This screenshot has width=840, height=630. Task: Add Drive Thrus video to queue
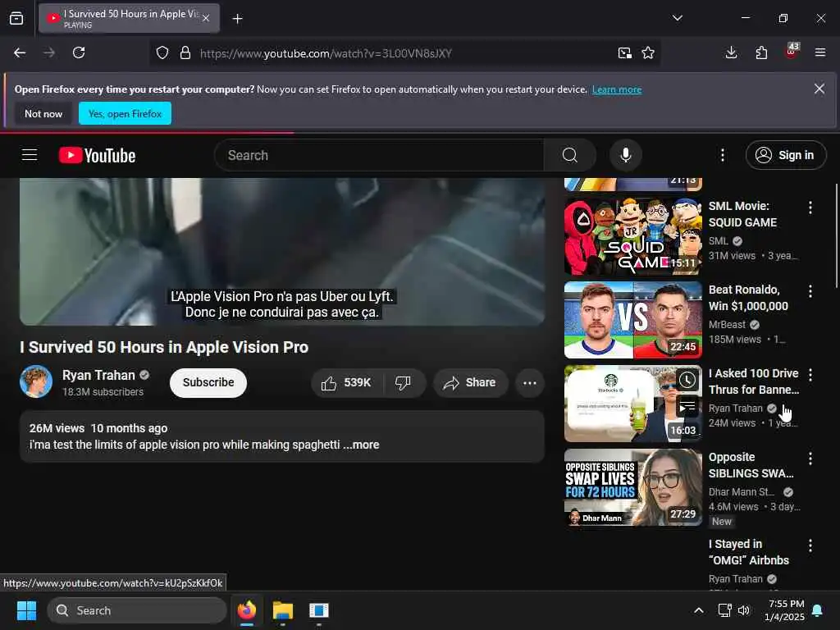click(687, 407)
